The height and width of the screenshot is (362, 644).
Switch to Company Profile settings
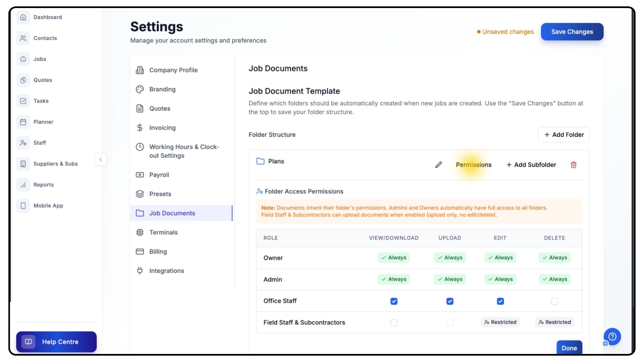[x=173, y=70]
